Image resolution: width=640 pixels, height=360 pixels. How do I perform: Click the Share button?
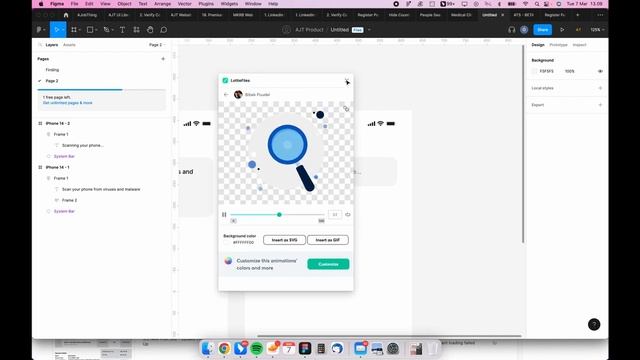point(542,30)
